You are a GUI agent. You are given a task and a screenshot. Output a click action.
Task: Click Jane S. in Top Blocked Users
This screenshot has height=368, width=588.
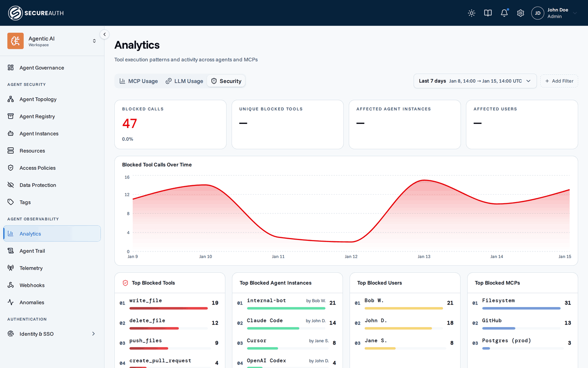tap(376, 341)
